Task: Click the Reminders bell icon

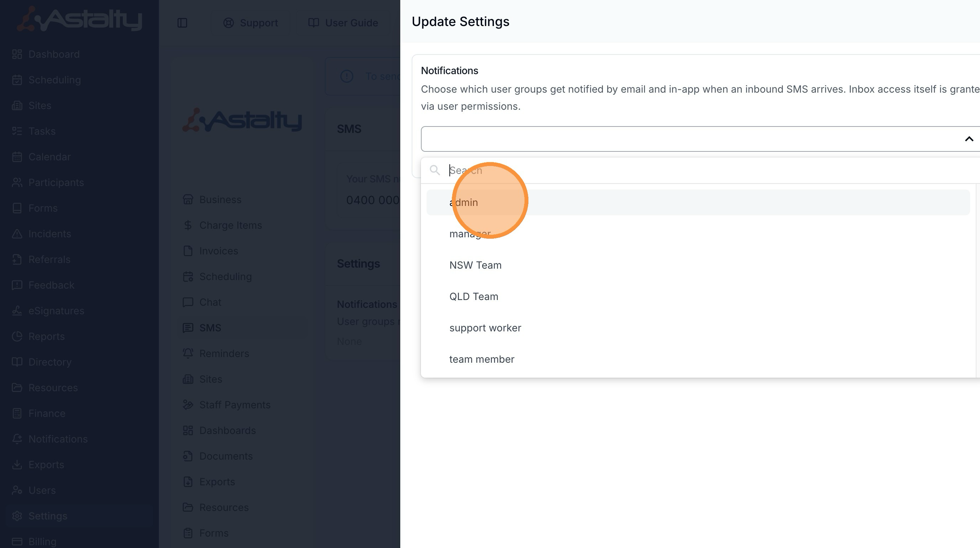Action: 188,353
